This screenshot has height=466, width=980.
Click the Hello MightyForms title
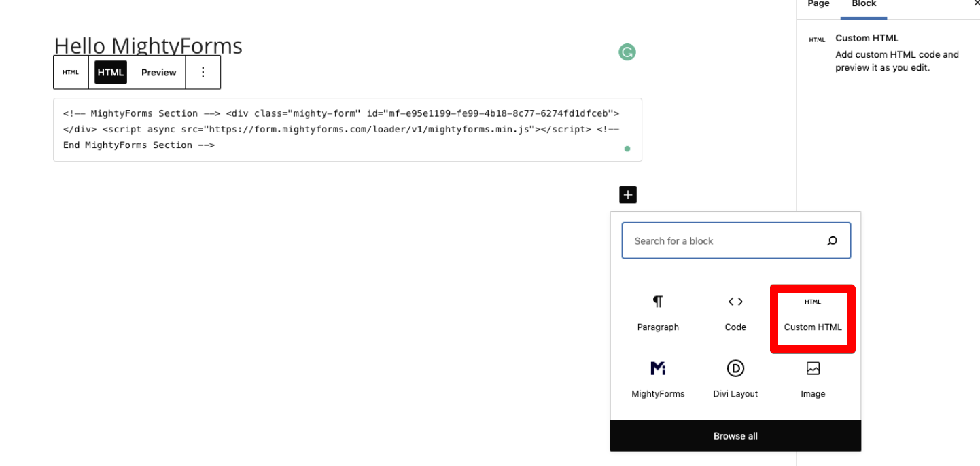(147, 46)
